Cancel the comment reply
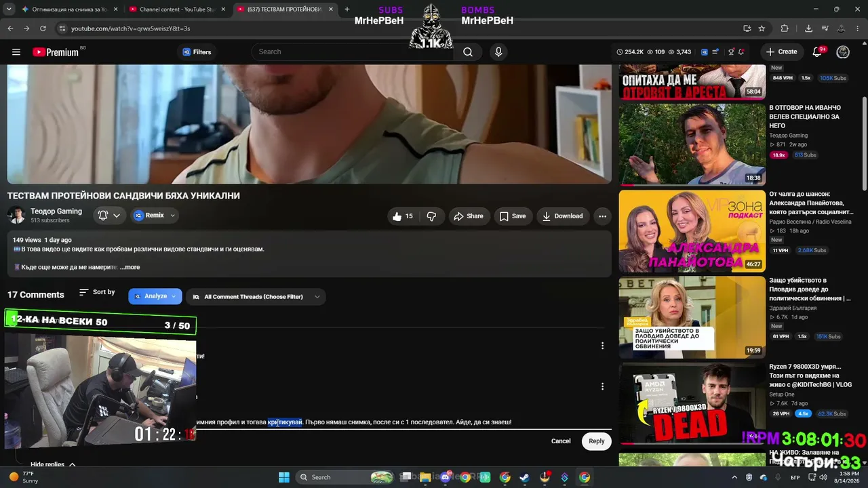 (561, 441)
